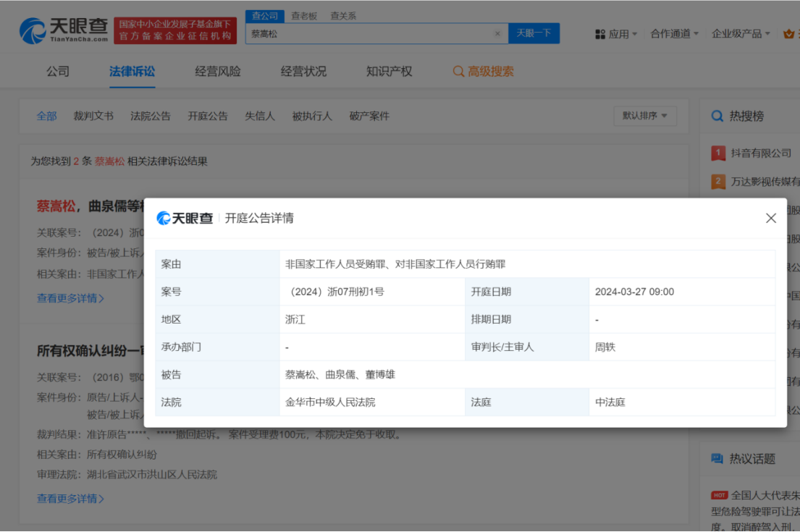Image resolution: width=800 pixels, height=532 pixels.
Task: Filter results by 失信人
Action: tap(260, 116)
